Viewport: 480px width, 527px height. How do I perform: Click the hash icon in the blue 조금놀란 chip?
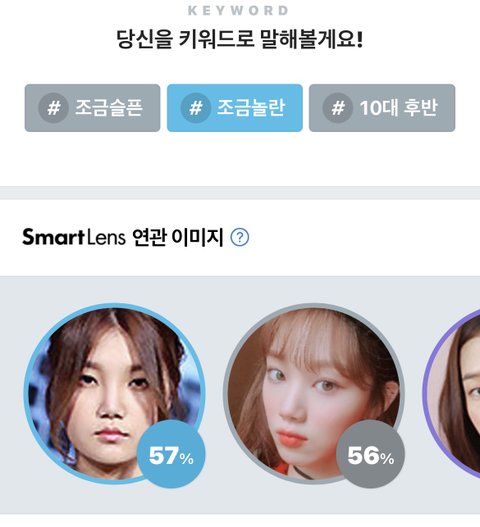pos(195,108)
